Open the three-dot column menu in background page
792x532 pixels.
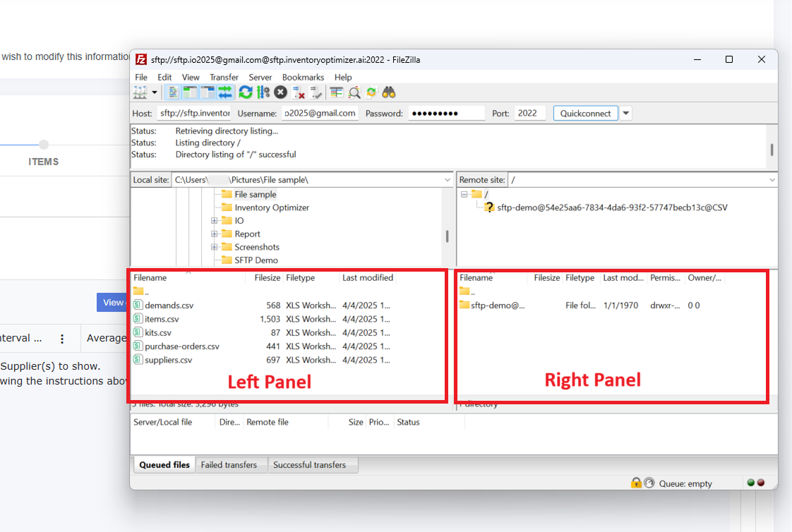tap(62, 339)
